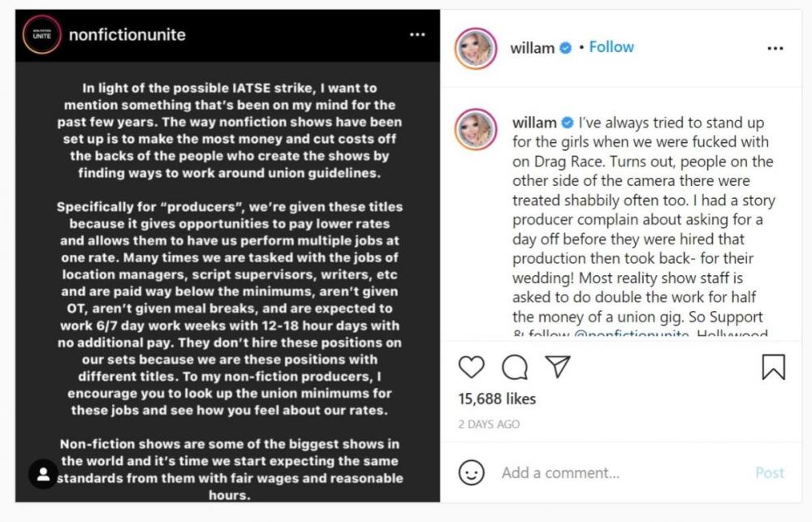Like the post with the heart icon
The height and width of the screenshot is (522, 812).
coord(472,368)
